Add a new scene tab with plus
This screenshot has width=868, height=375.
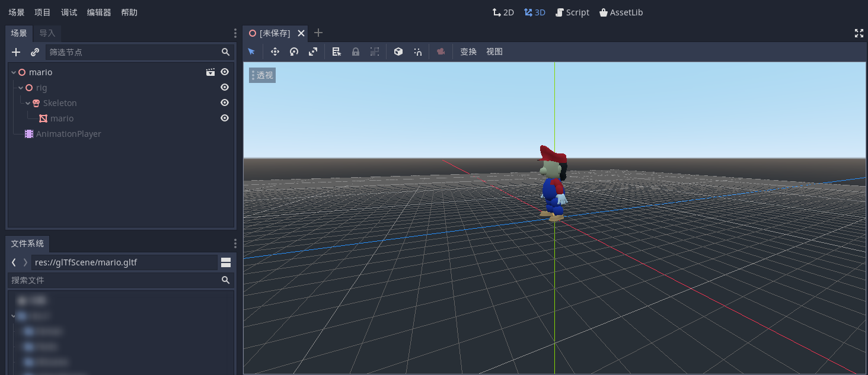pyautogui.click(x=318, y=33)
